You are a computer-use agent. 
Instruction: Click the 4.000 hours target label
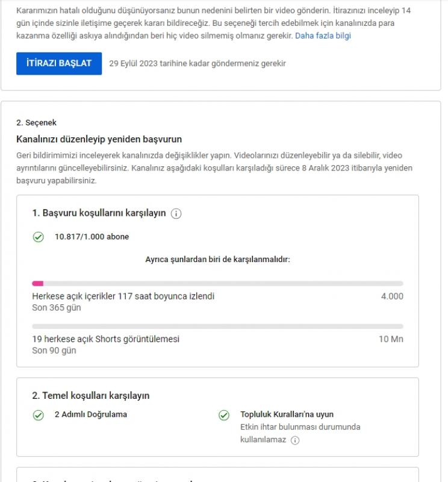(x=392, y=296)
